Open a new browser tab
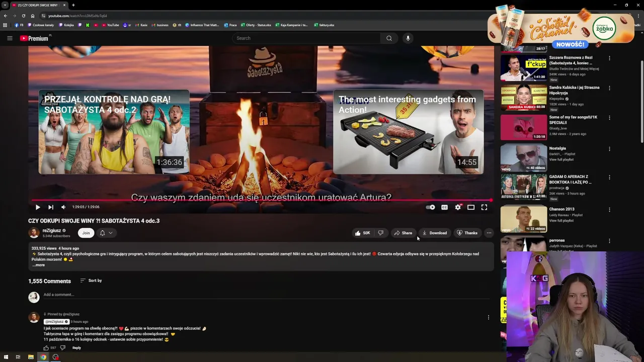The image size is (644, 362). pos(73,5)
